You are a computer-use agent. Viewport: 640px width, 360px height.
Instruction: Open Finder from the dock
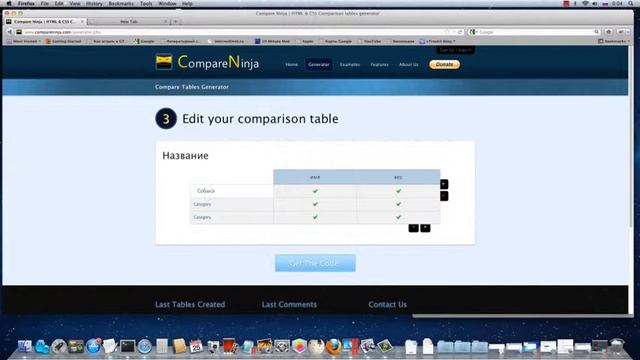pos(24,347)
